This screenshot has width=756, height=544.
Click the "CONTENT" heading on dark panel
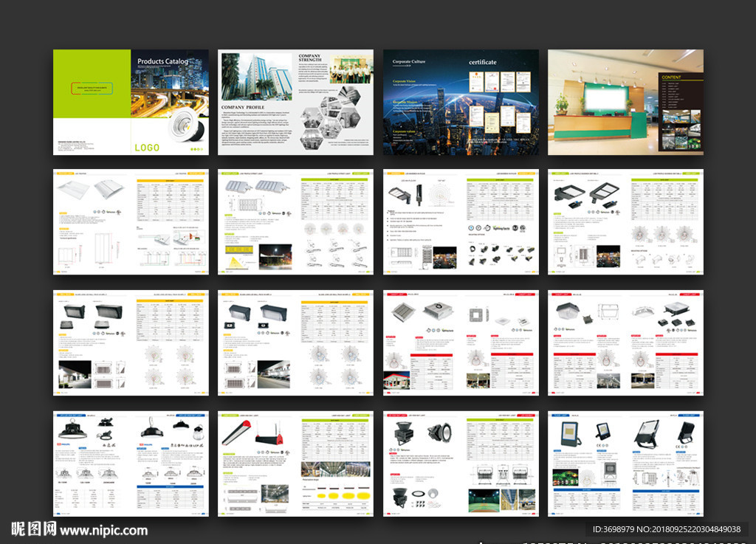(x=671, y=77)
